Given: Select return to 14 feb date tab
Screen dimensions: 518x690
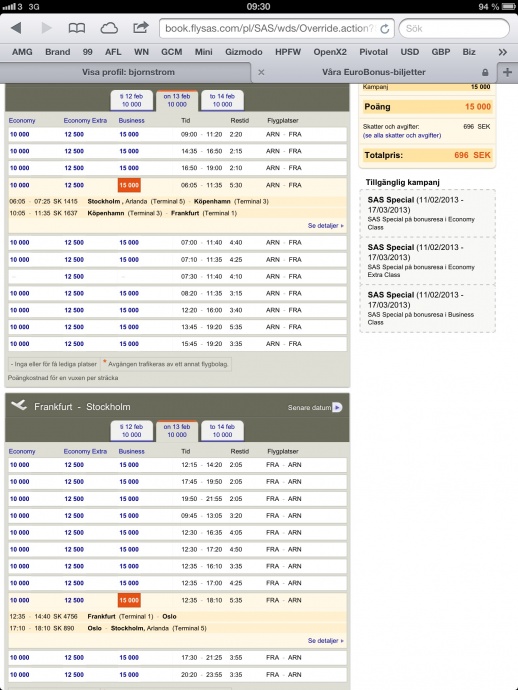Looking at the screenshot, I should (222, 431).
